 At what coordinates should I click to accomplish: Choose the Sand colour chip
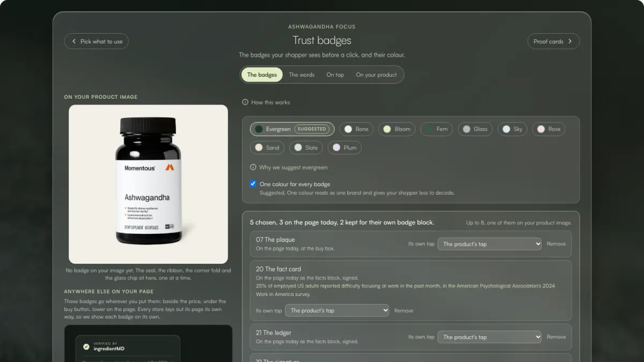[x=267, y=147]
